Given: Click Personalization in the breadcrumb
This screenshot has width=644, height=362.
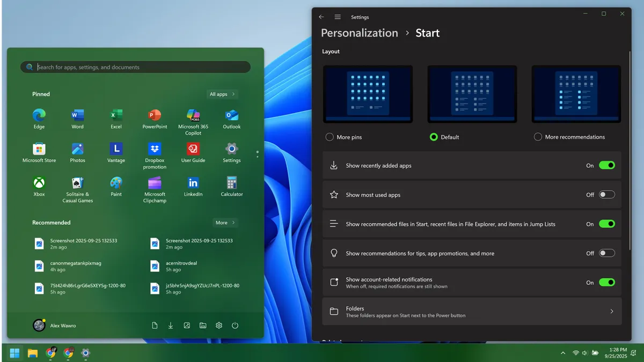Looking at the screenshot, I should click(359, 33).
